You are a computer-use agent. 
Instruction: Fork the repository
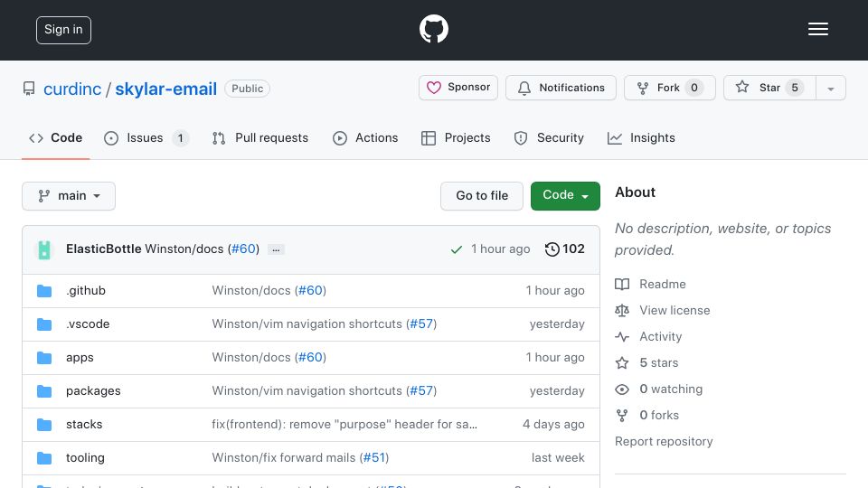(x=670, y=88)
